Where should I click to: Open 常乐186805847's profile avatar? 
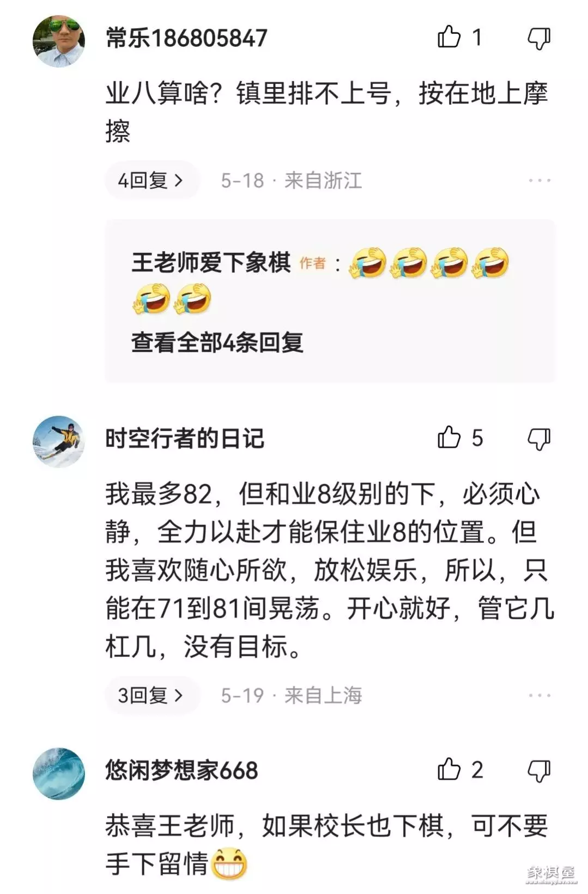(59, 41)
